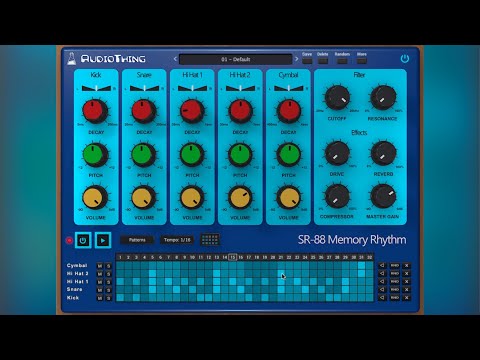Solo the Hi Hat 2 track
Screen dimensions: 480x360
[108, 274]
